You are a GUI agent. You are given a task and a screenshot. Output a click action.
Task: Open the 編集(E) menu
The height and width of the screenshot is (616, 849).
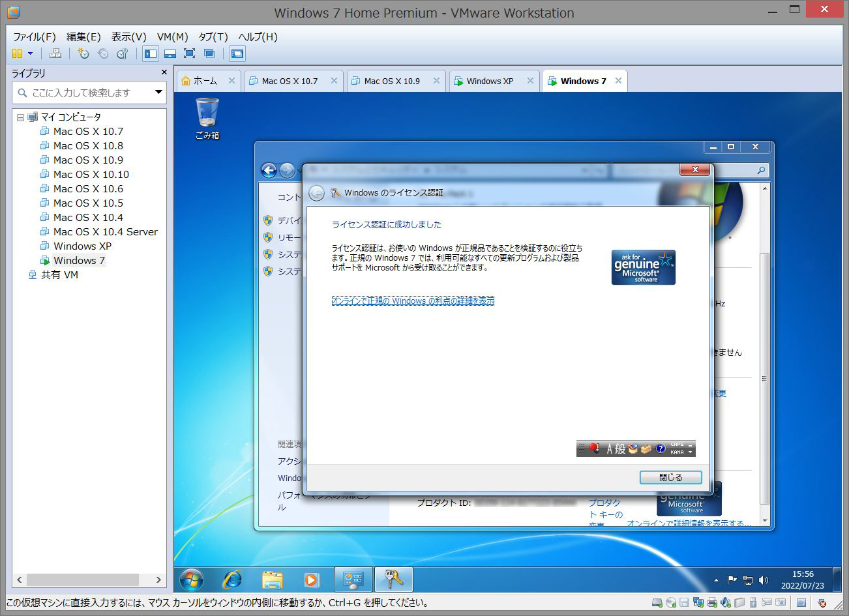83,37
